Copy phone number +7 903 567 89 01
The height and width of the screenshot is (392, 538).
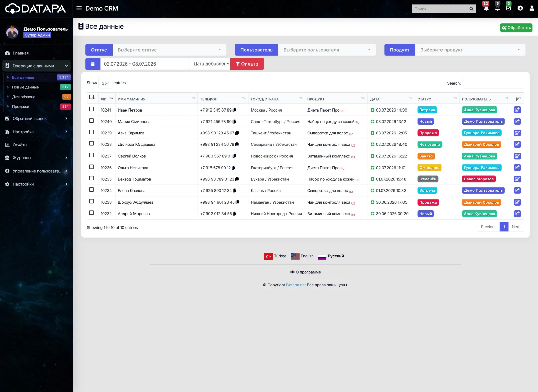click(235, 156)
